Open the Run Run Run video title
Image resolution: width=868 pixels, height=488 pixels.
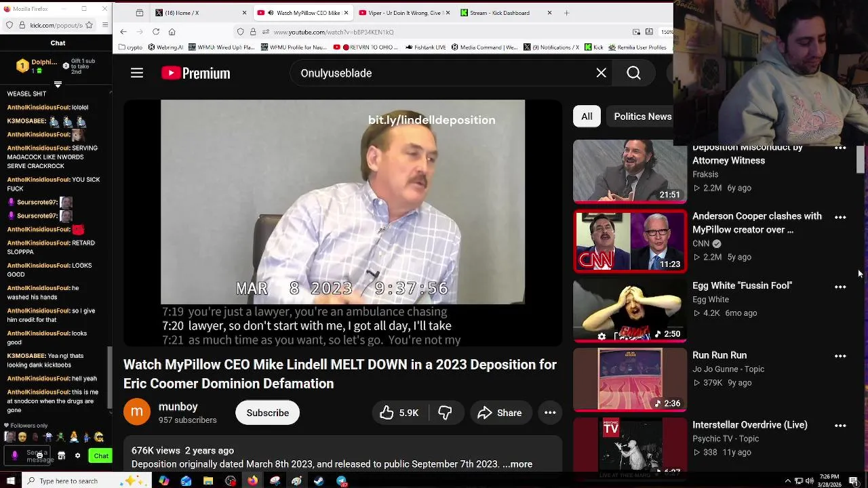click(719, 355)
